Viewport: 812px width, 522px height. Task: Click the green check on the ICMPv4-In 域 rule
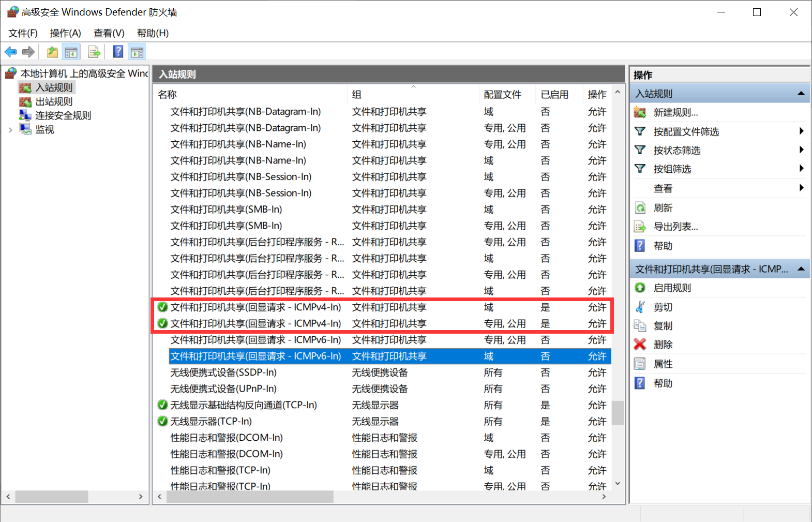(x=162, y=307)
